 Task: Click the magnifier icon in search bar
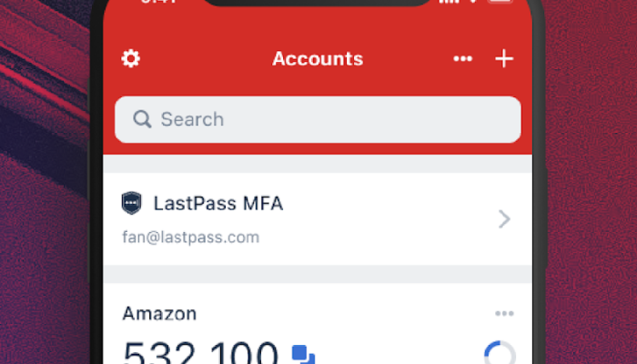pos(142,119)
